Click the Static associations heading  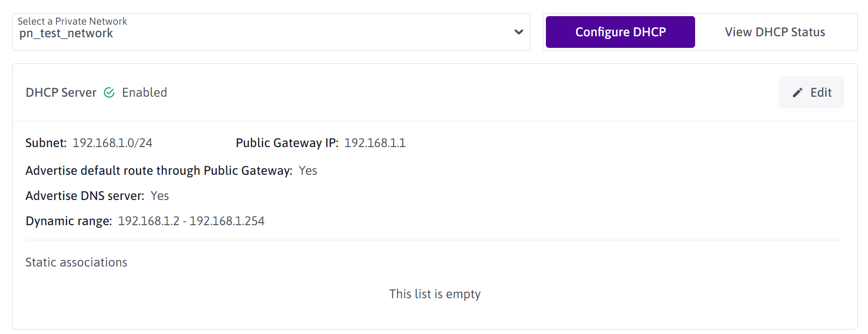[76, 262]
